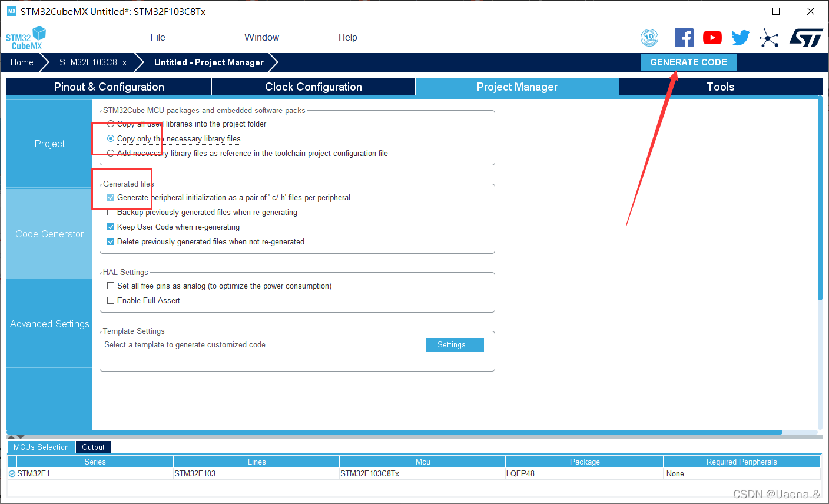Click the Series column header
The width and height of the screenshot is (829, 504).
point(95,462)
